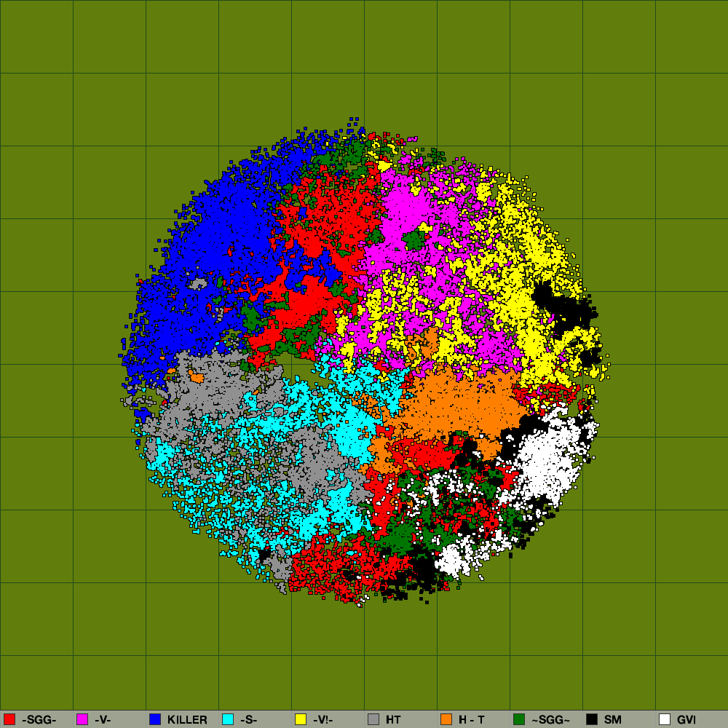Image resolution: width=728 pixels, height=728 pixels.
Task: Select the -V- legend label
Action: click(x=103, y=720)
